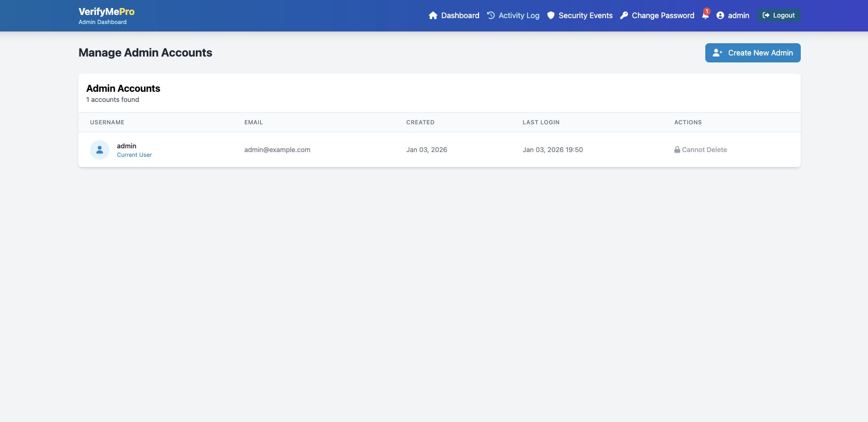Click the lock icon beside Cannot Delete
Image resolution: width=868 pixels, height=422 pixels.
(677, 150)
